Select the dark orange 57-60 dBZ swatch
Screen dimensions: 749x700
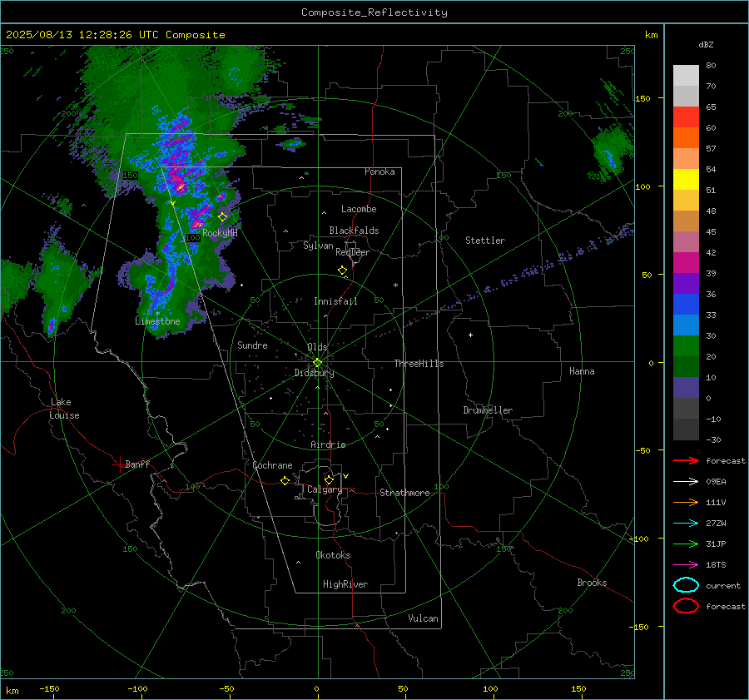tap(686, 138)
